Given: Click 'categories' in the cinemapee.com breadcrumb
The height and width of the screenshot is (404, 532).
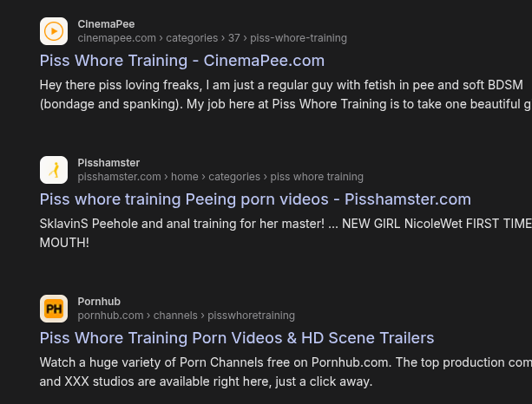Looking at the screenshot, I should click(x=192, y=38).
